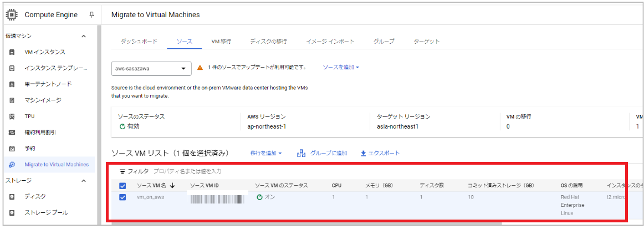Open the イメージ インポート tab
The width and height of the screenshot is (644, 229).
click(x=330, y=42)
